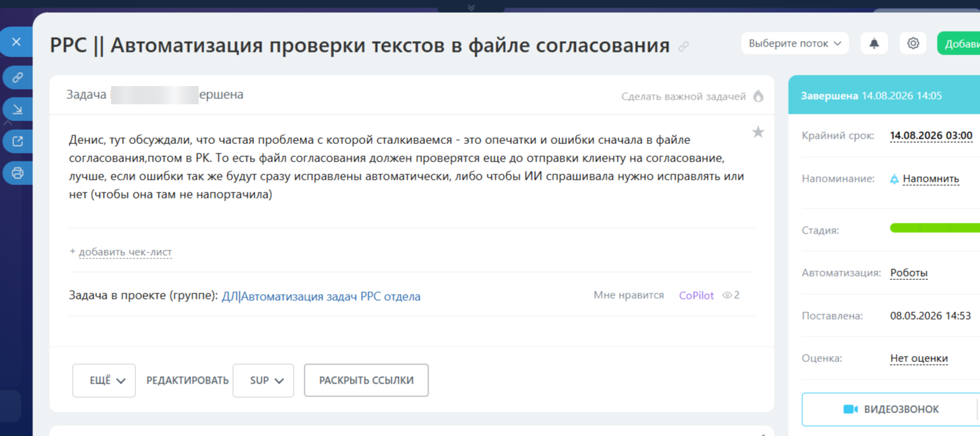Click the green 'Добавить' button
The height and width of the screenshot is (436, 980).
point(959,43)
